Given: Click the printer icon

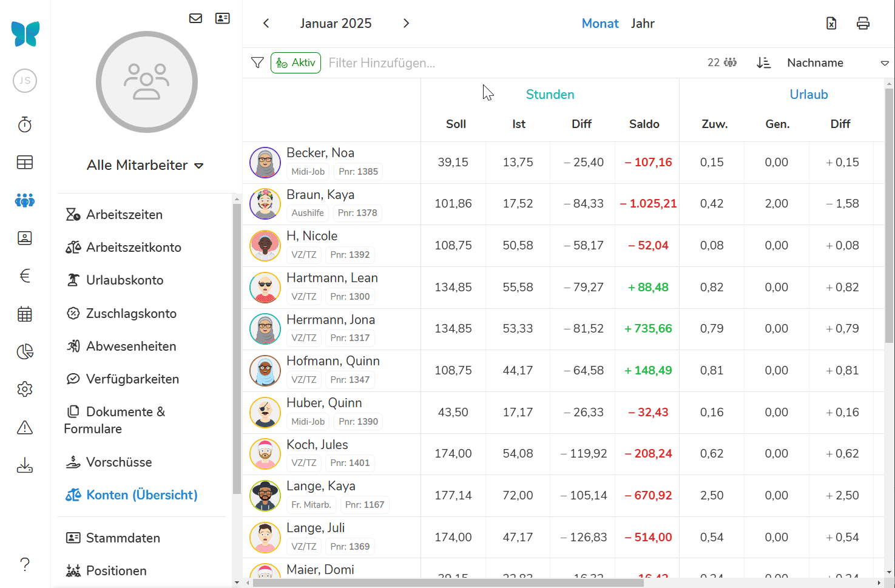Looking at the screenshot, I should (x=863, y=23).
